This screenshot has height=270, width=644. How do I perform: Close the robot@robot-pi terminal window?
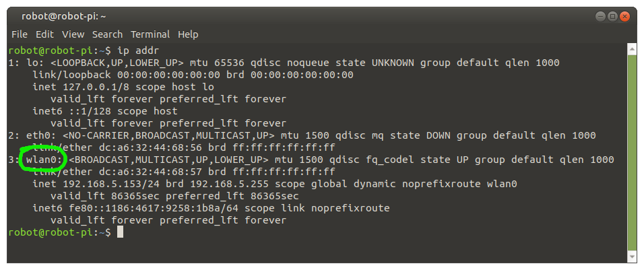pos(624,17)
